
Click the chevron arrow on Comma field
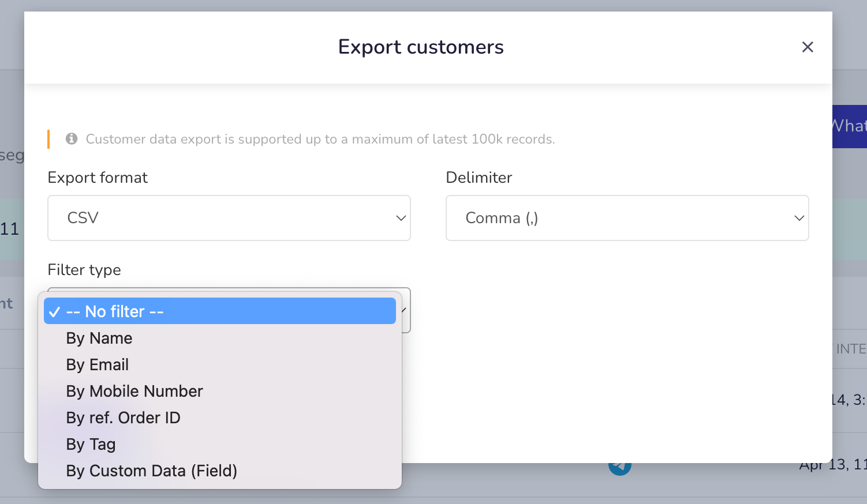799,218
